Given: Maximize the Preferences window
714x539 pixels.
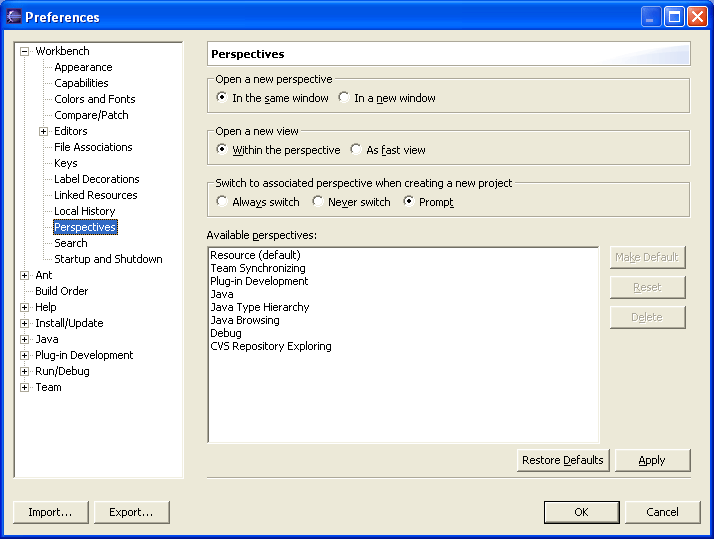Looking at the screenshot, I should [x=674, y=17].
